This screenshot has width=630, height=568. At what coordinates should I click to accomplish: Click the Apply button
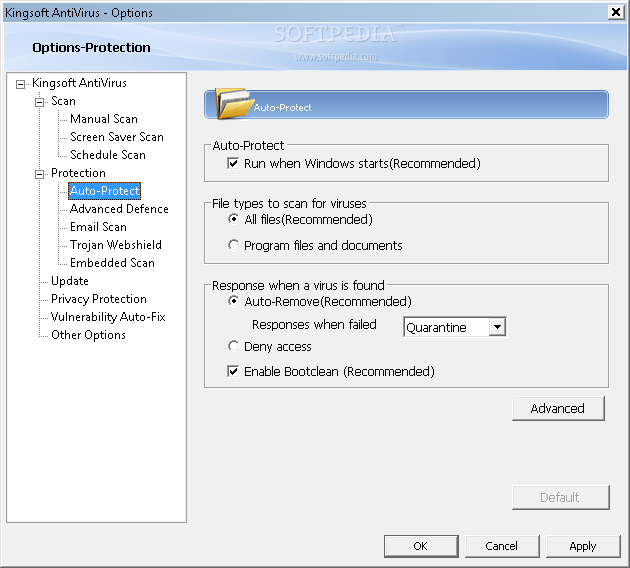tap(583, 546)
